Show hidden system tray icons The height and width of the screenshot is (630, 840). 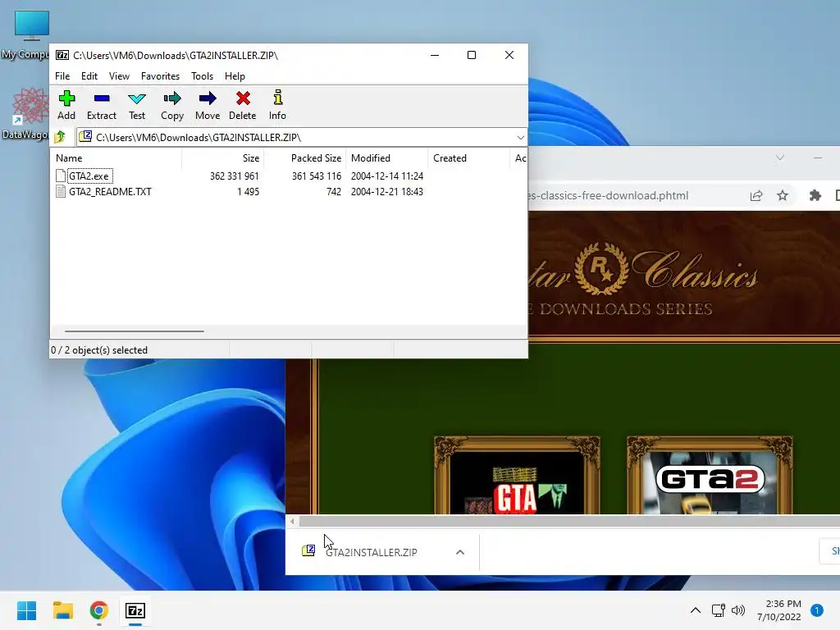(x=696, y=610)
